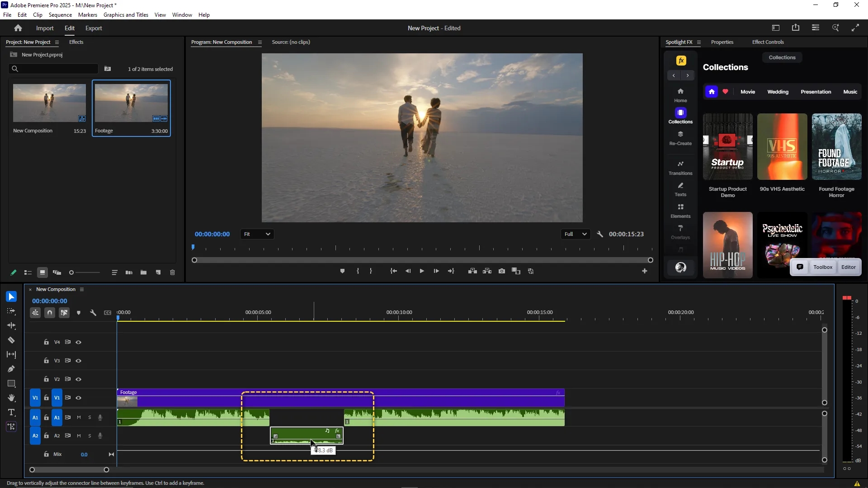The image size is (868, 488).
Task: Solo audio track A2
Action: (90, 436)
